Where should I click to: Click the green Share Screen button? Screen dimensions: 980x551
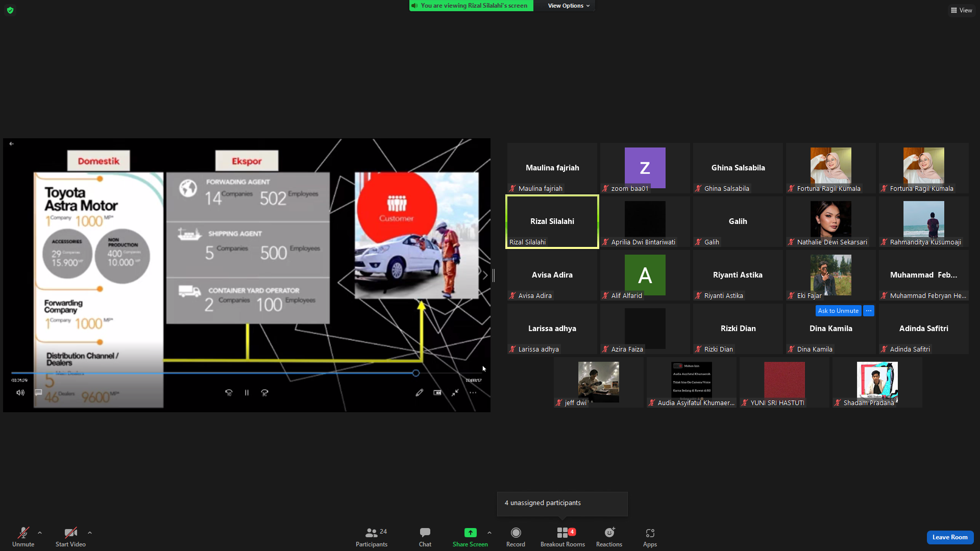click(470, 537)
